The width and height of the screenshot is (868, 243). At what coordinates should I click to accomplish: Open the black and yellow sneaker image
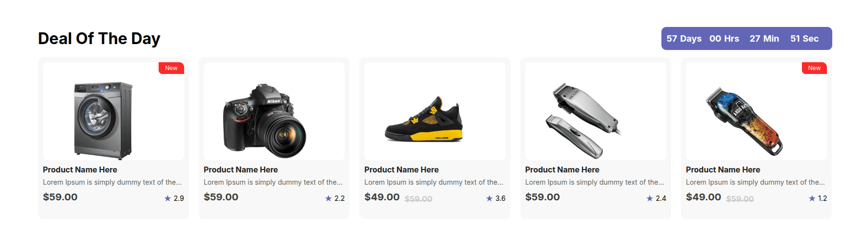[x=424, y=120]
